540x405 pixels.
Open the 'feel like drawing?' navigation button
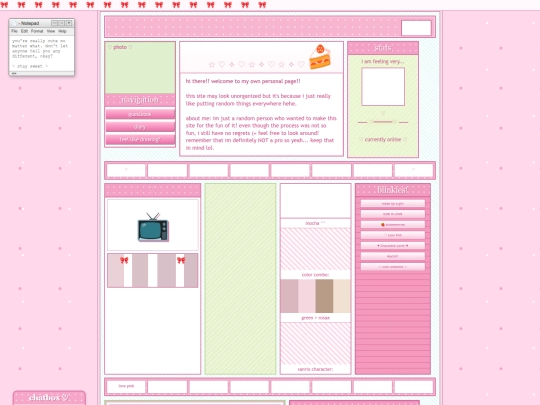[140, 139]
